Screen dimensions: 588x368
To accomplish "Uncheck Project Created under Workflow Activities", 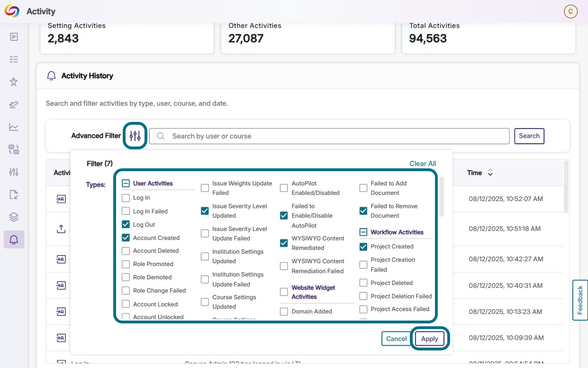I will click(362, 247).
